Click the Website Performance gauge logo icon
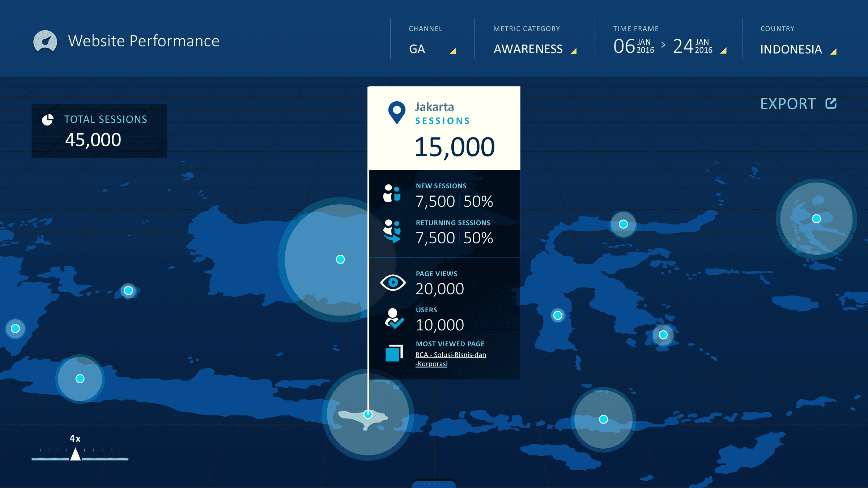 45,42
